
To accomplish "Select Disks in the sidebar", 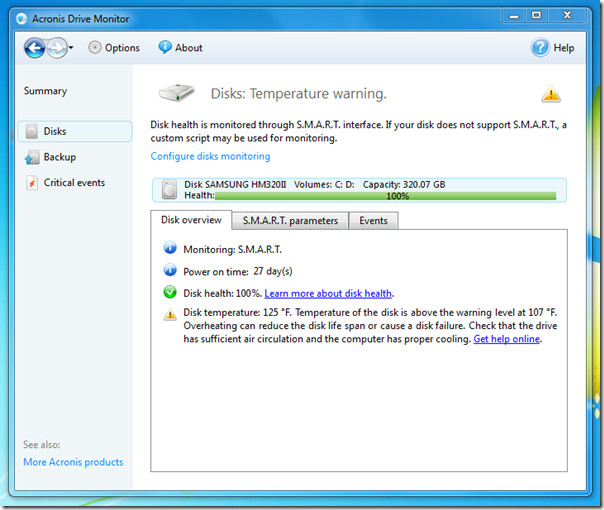I will (75, 131).
